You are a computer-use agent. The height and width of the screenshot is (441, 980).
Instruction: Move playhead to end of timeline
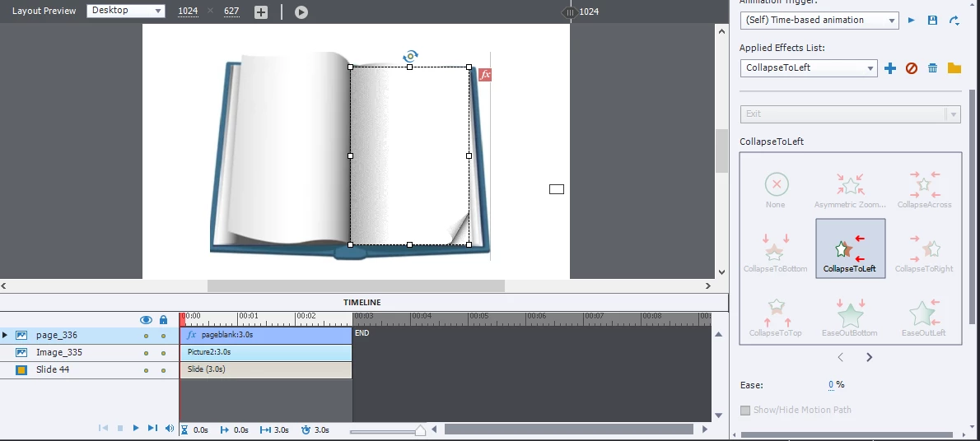click(x=152, y=429)
